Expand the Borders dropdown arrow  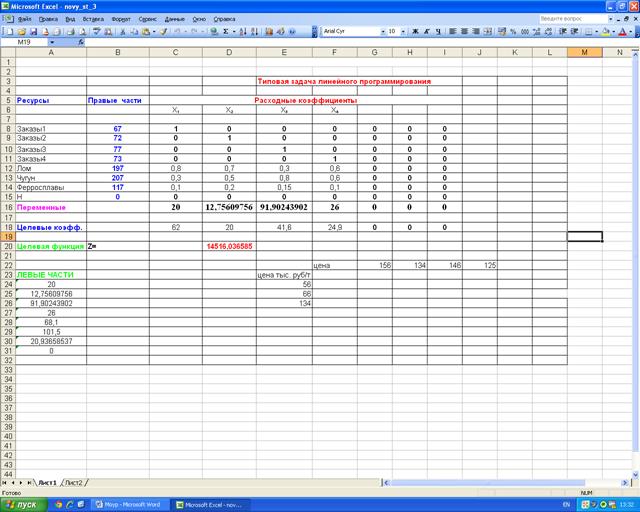596,31
